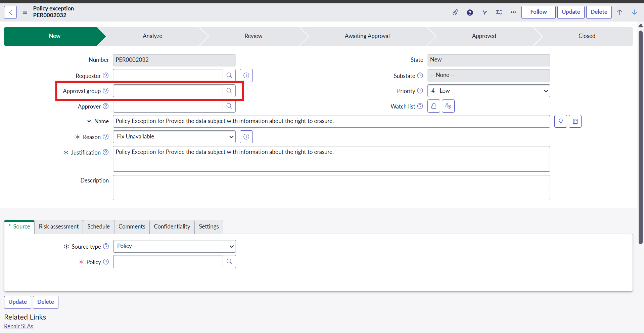Open the Reason dropdown showing Fix Unavailable

[174, 137]
